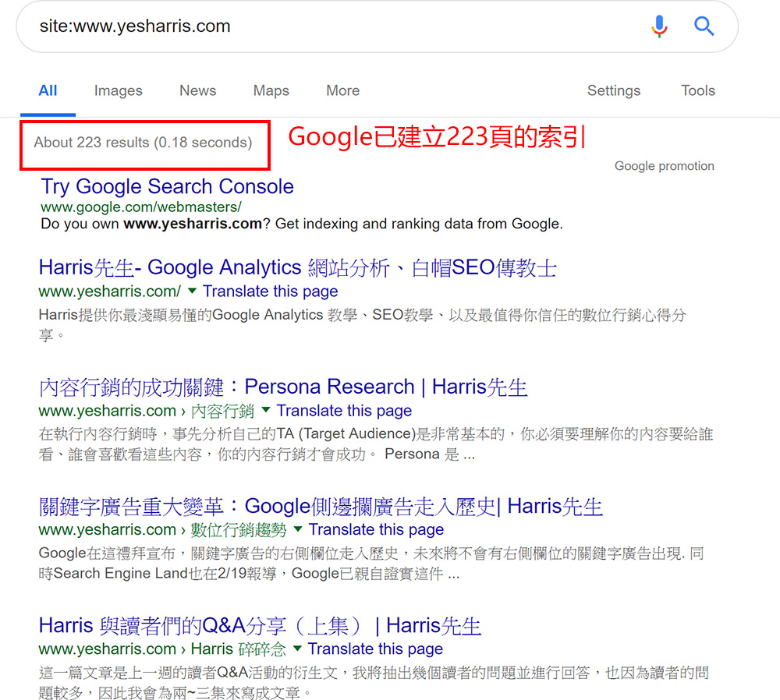
Task: Click the Google promotion label
Action: (x=664, y=166)
